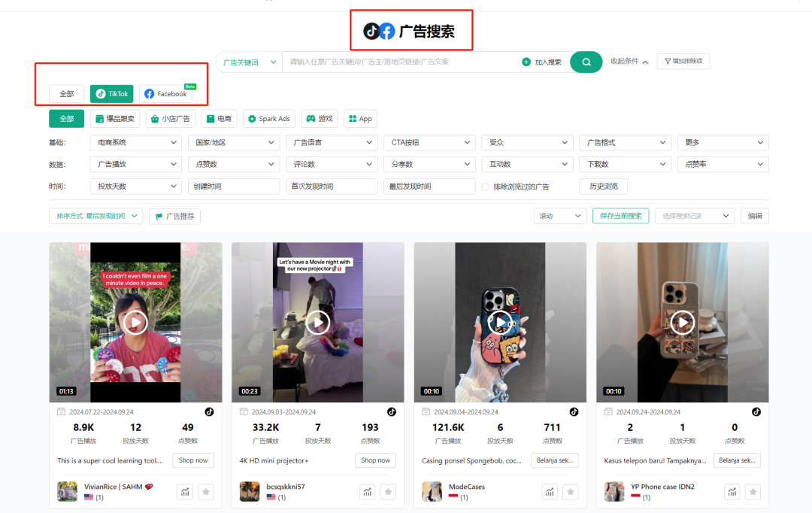
Task: Open ModeCases advertiser avatar
Action: (x=432, y=492)
